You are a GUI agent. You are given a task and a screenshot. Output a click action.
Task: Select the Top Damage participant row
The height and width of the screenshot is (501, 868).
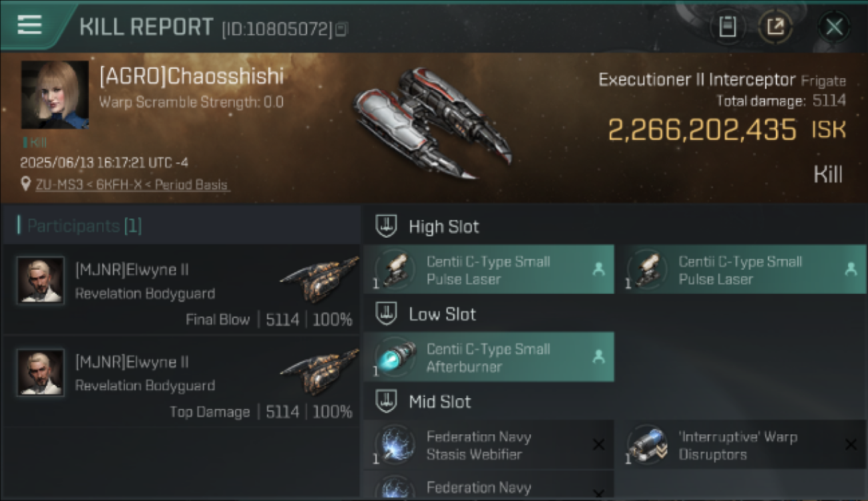click(182, 381)
